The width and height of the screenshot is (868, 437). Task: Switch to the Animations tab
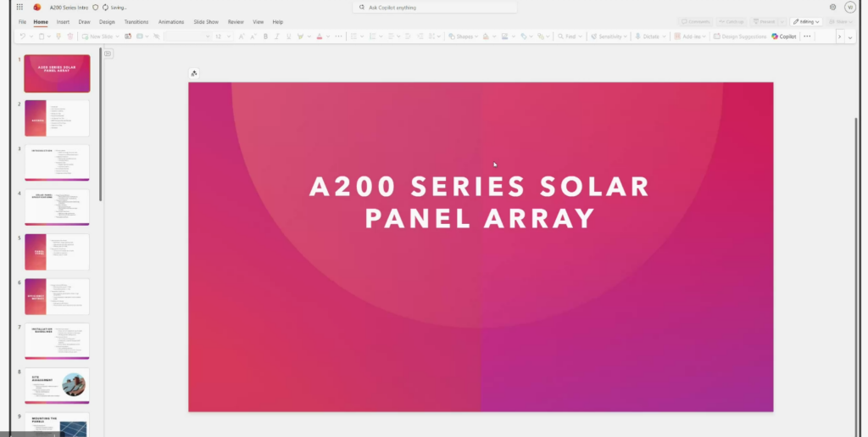[x=171, y=21]
